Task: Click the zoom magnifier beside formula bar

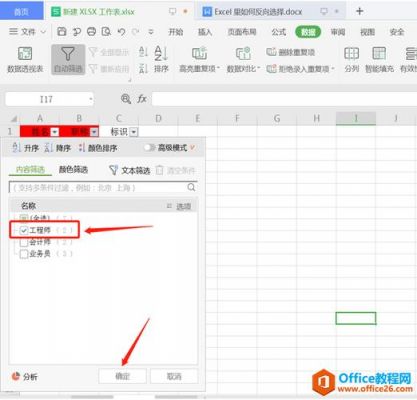Action: pos(126,99)
